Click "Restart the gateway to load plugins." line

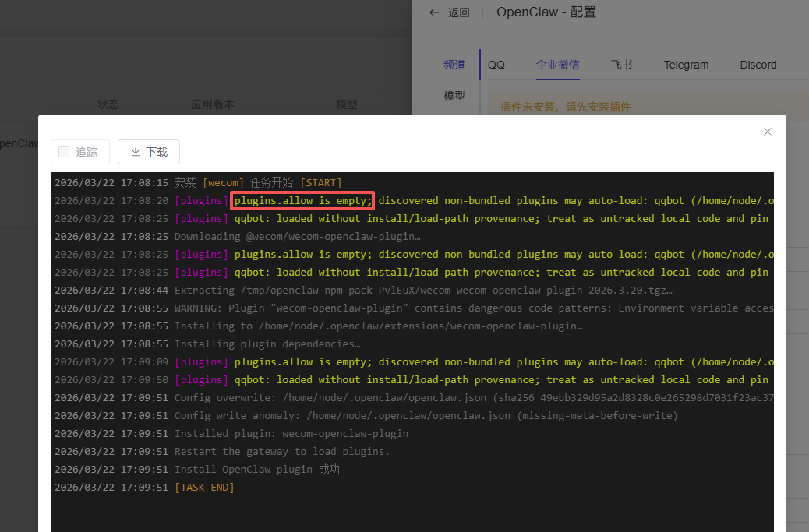pos(281,452)
